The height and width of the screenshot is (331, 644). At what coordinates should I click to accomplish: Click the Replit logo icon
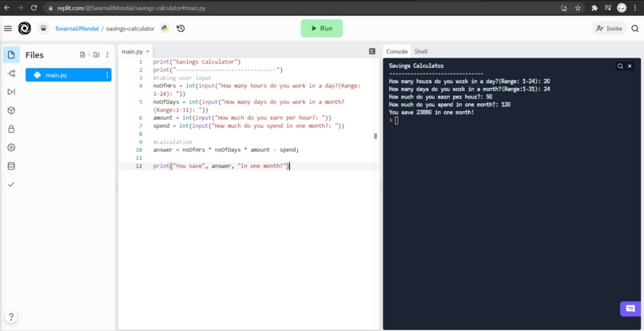point(25,28)
